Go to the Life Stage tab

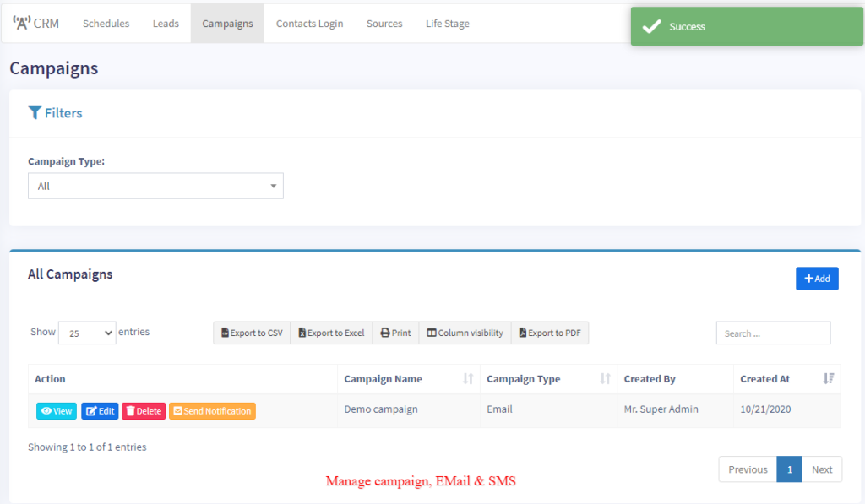447,24
